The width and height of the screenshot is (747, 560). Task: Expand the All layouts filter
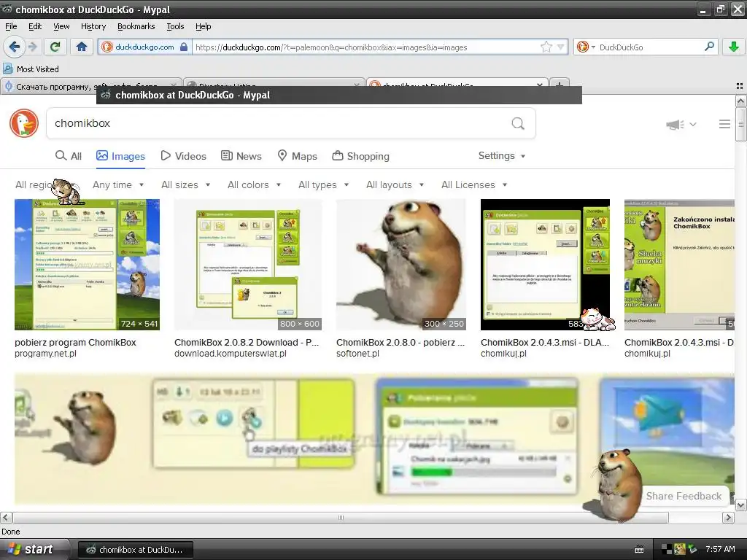(395, 184)
